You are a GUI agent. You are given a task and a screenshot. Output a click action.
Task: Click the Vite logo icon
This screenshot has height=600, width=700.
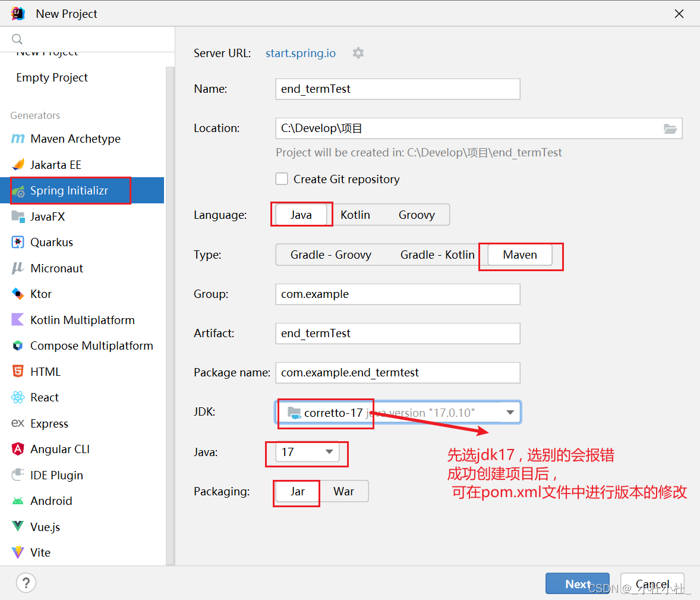[18, 552]
